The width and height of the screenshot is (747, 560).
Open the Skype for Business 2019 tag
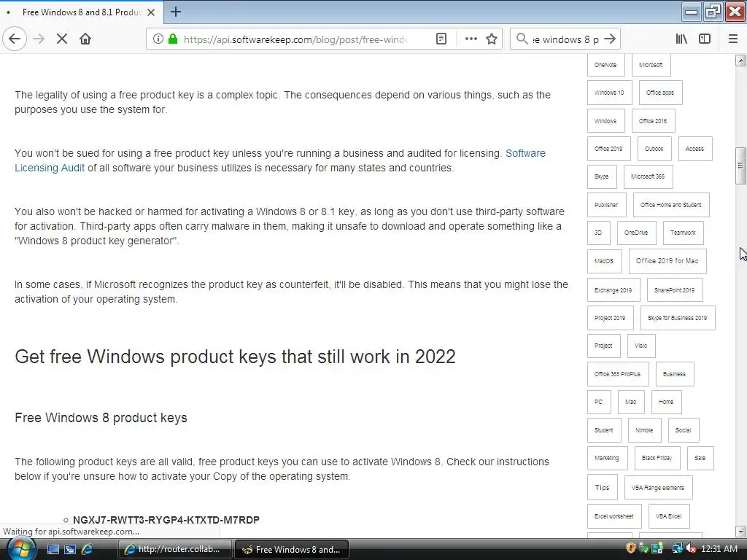[x=678, y=318]
